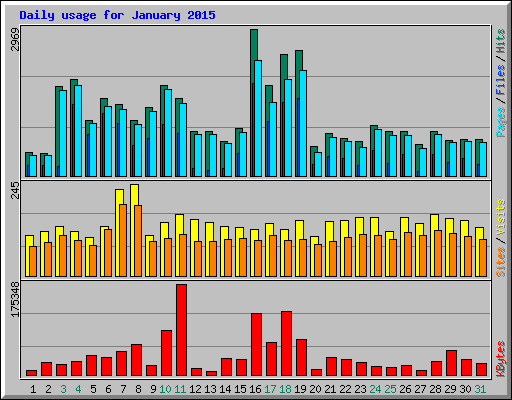
Task: Click the "Daily usage for January 2015" title
Action: [x=117, y=15]
